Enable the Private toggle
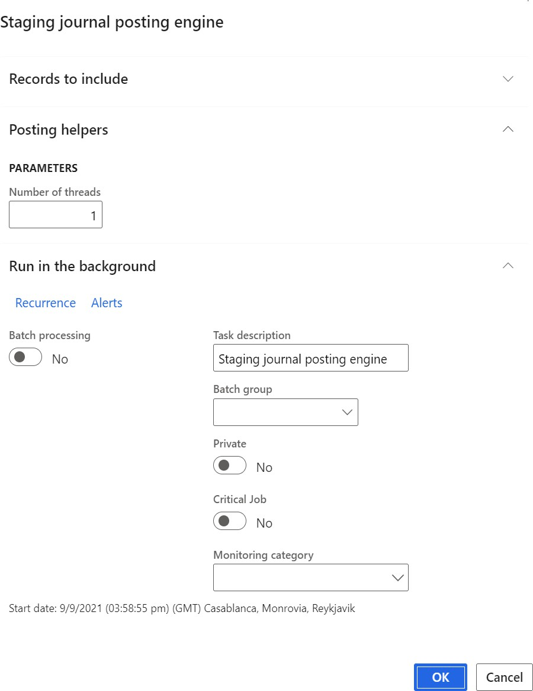533x691 pixels. tap(230, 465)
